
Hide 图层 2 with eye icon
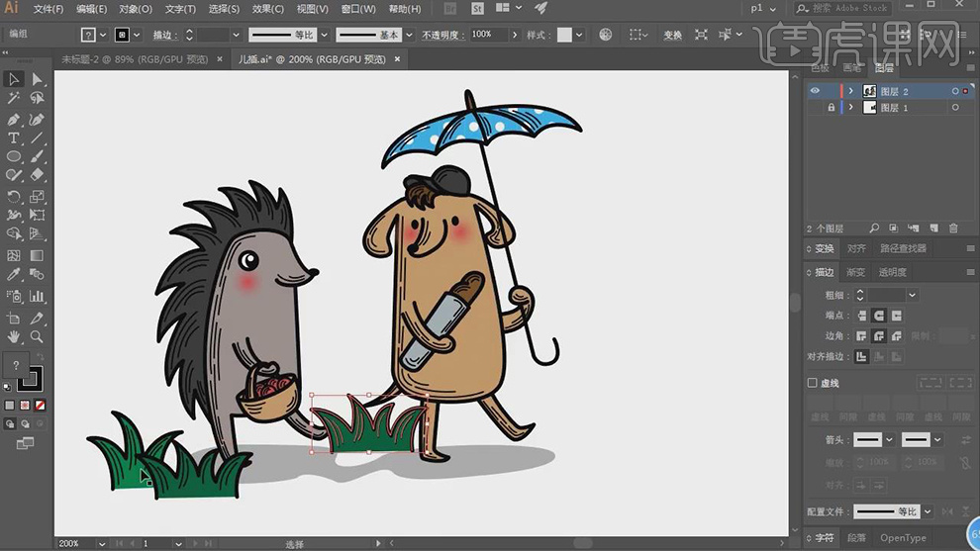pos(816,91)
